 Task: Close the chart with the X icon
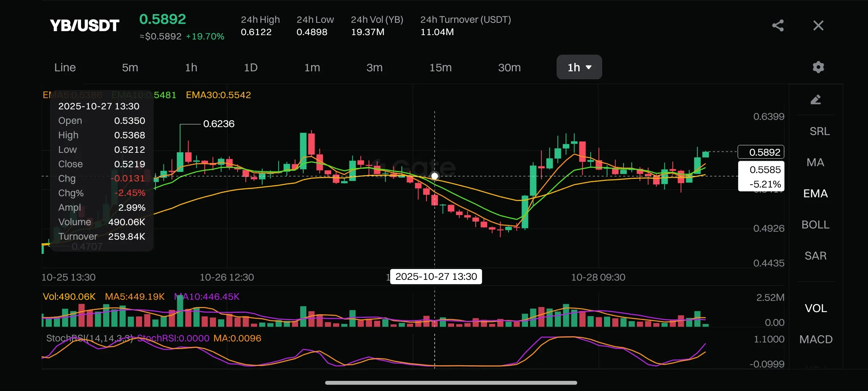[818, 25]
